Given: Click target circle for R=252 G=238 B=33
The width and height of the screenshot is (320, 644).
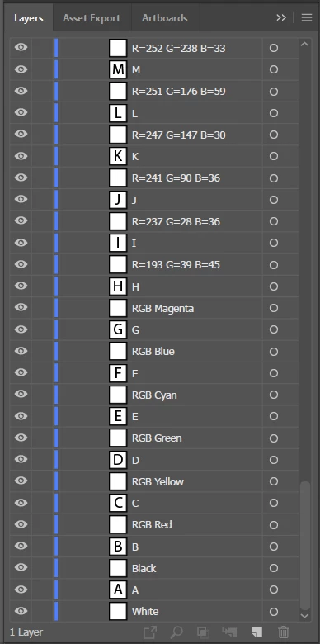Looking at the screenshot, I should (274, 48).
